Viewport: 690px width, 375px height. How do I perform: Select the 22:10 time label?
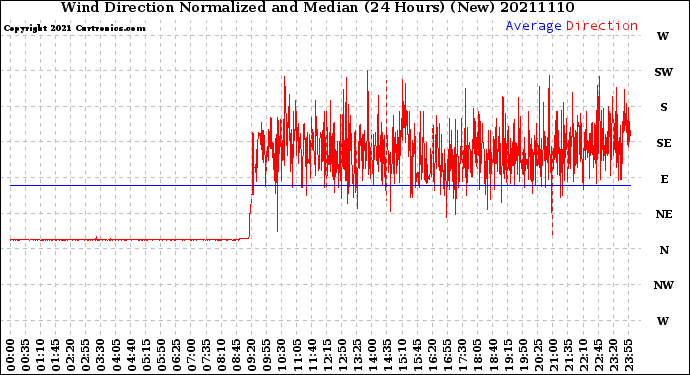pyautogui.click(x=583, y=355)
